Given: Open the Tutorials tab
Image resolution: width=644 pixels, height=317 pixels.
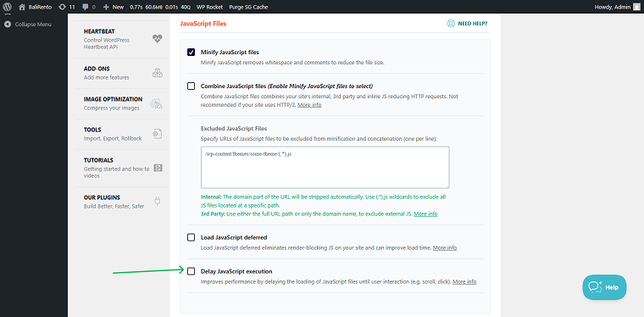Looking at the screenshot, I should coord(122,168).
